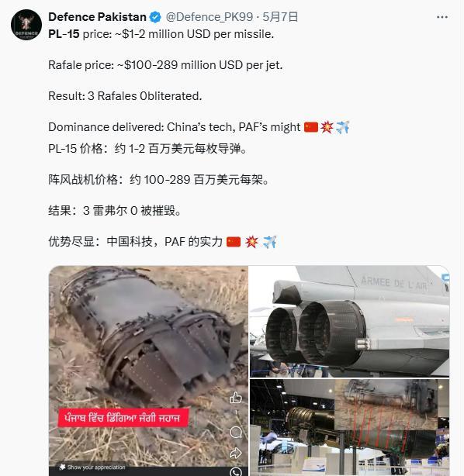Screen dimensions: 464x476
Task: Open the @Defence_PK99 handle link
Action: [209, 17]
